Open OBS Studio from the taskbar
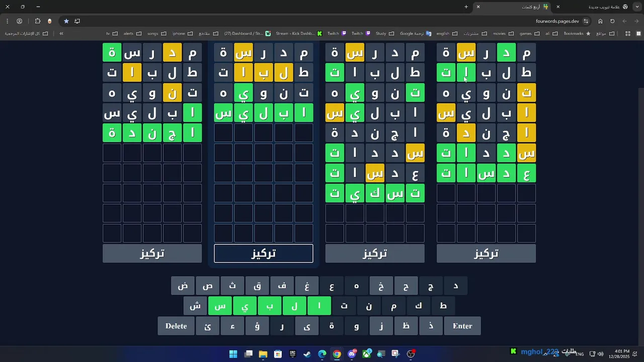644x362 pixels. [411, 354]
